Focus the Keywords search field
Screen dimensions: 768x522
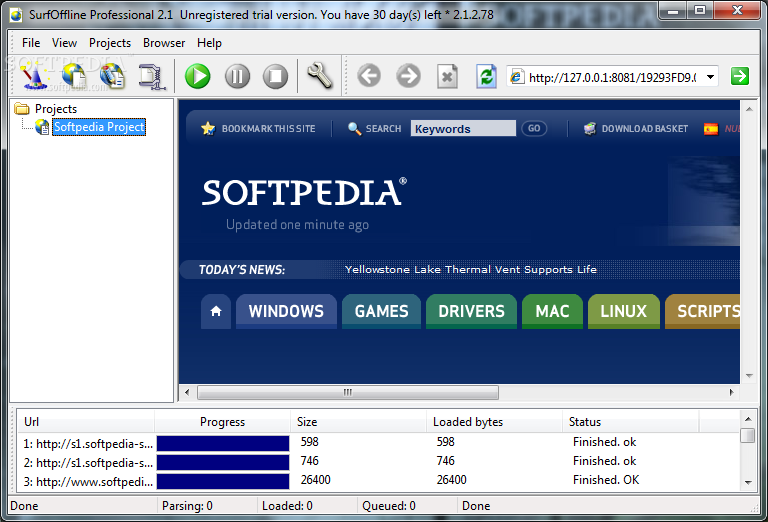coord(463,128)
